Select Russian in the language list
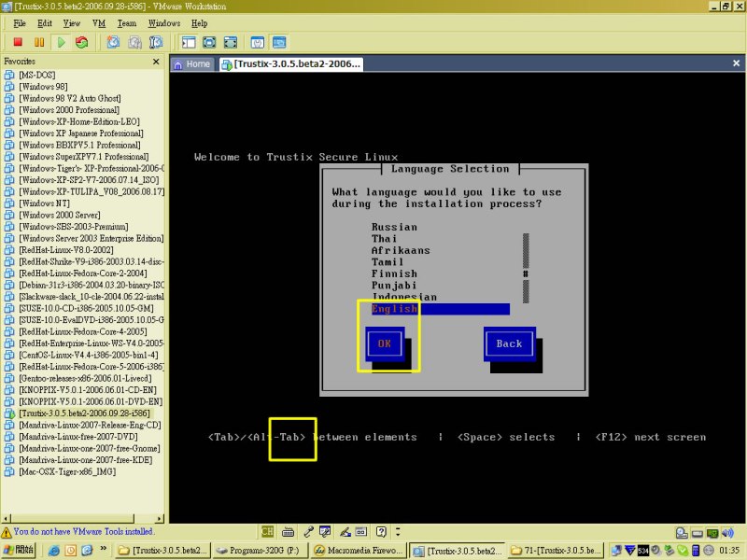Image resolution: width=747 pixels, height=560 pixels. tap(394, 227)
